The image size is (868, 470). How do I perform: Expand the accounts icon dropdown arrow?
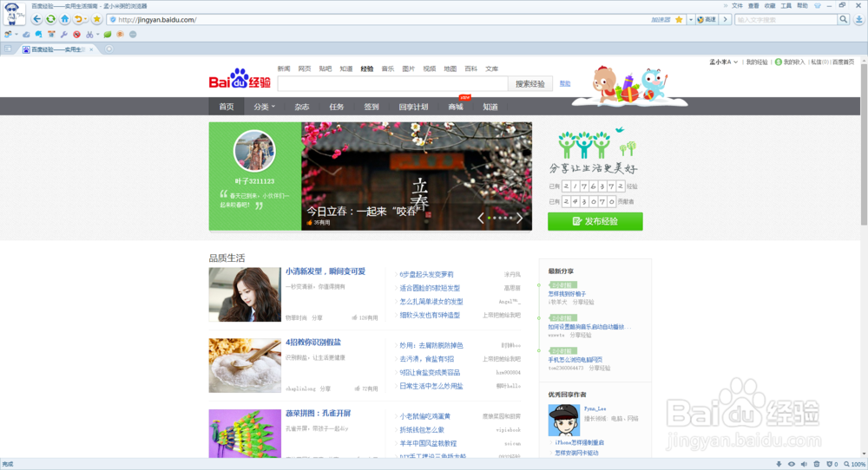coord(16,35)
